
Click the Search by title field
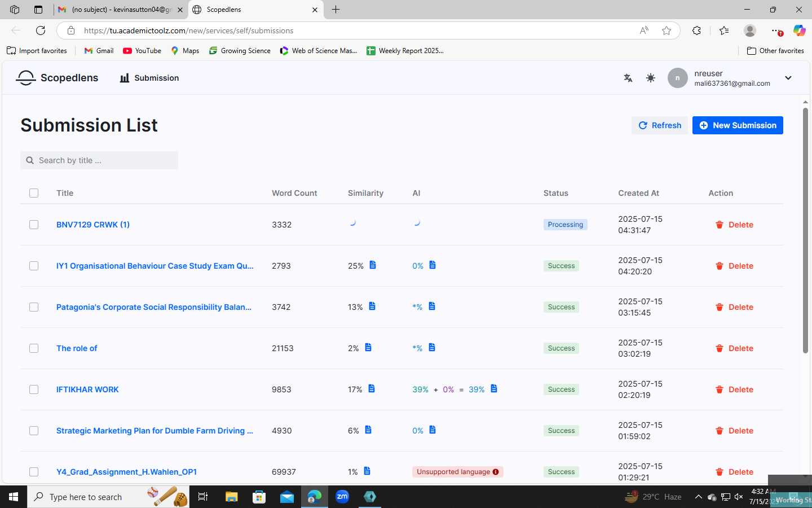click(99, 160)
